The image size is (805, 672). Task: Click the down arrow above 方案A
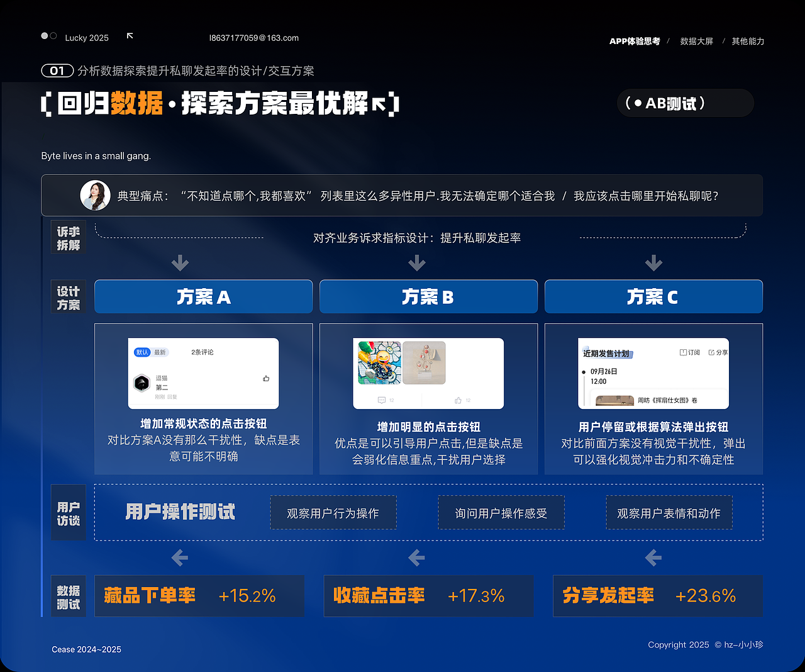[x=180, y=263]
